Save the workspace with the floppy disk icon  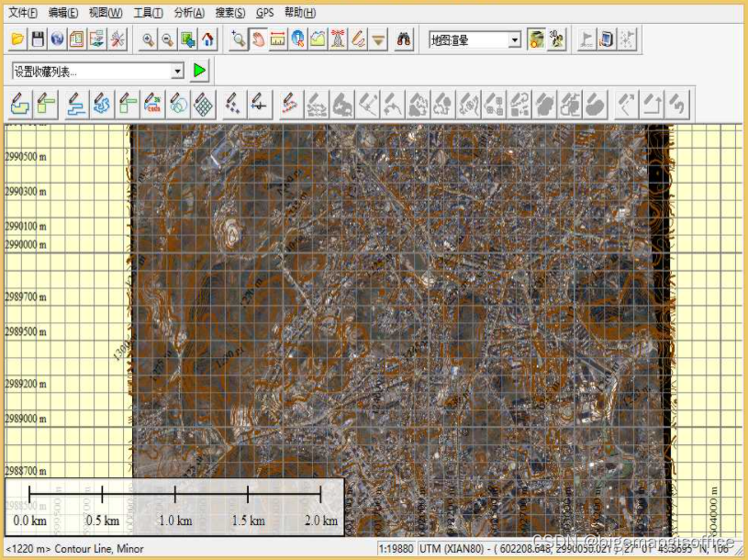38,39
